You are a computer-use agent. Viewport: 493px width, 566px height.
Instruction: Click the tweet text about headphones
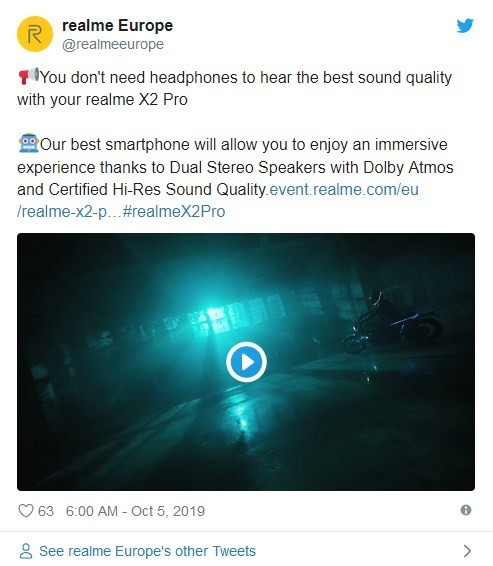(234, 88)
